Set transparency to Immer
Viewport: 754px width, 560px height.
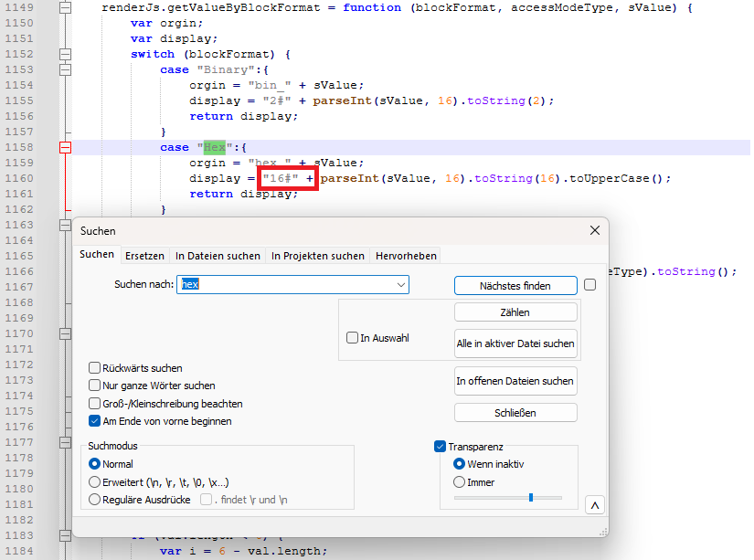[460, 482]
